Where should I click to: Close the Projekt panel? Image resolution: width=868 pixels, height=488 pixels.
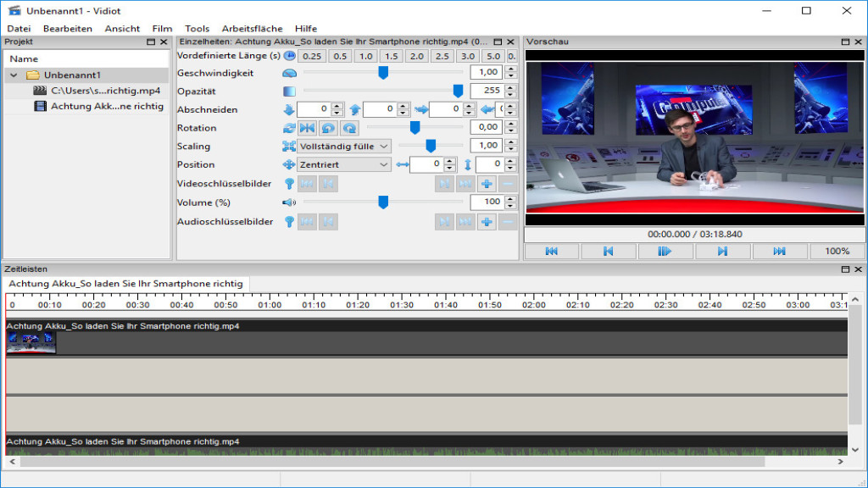pos(164,42)
